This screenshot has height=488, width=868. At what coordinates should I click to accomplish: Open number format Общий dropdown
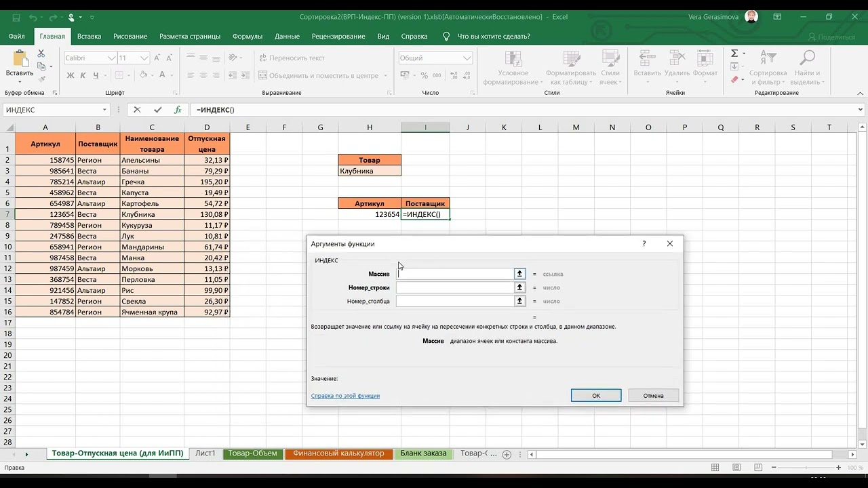click(467, 58)
